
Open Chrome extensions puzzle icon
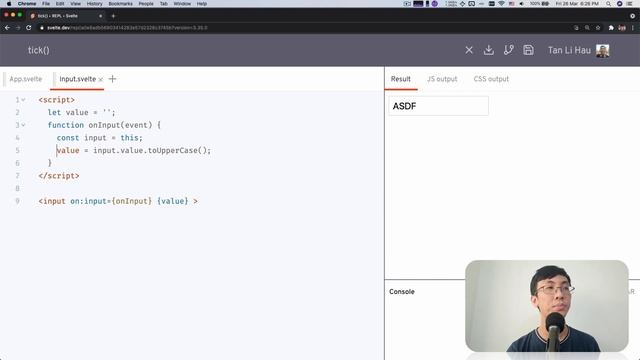coord(611,28)
